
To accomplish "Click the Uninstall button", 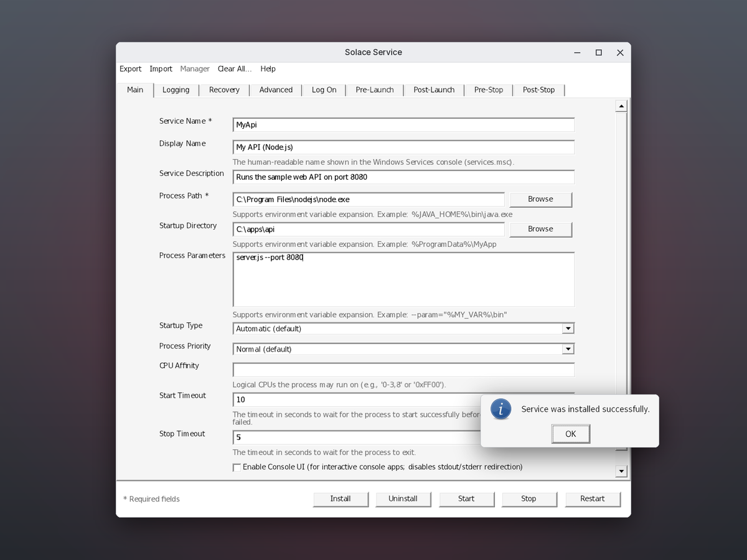I will click(x=403, y=499).
